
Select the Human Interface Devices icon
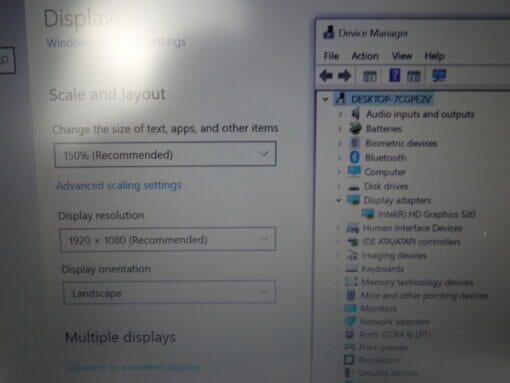coord(352,228)
